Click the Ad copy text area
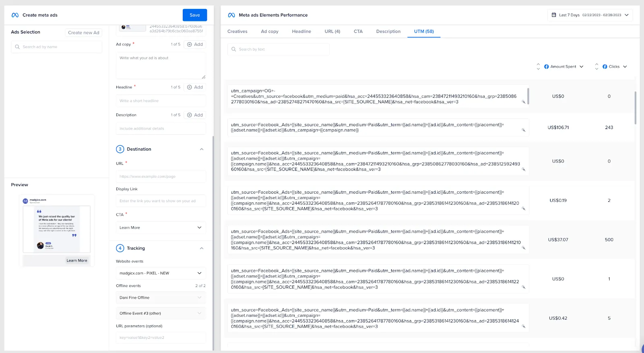644x353 pixels. [161, 66]
